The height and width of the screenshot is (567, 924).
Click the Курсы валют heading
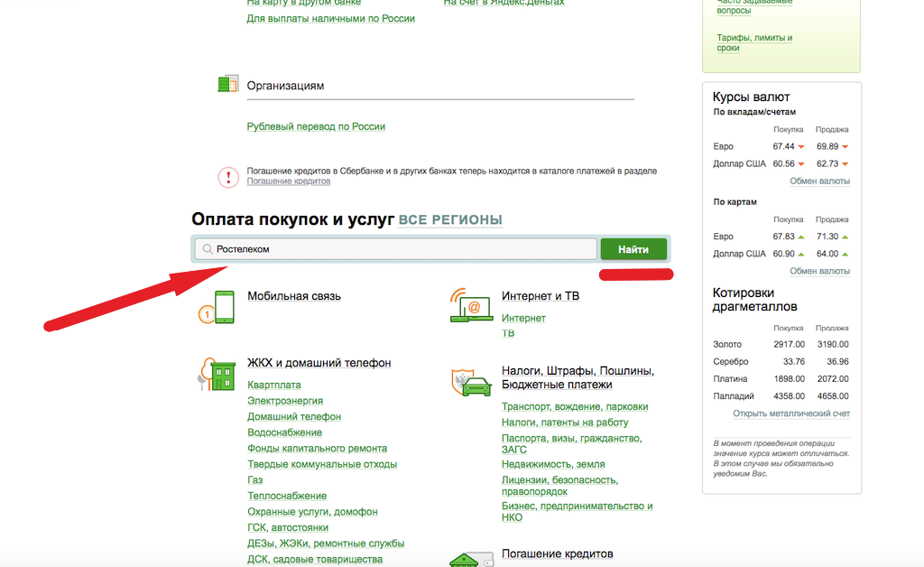[751, 97]
